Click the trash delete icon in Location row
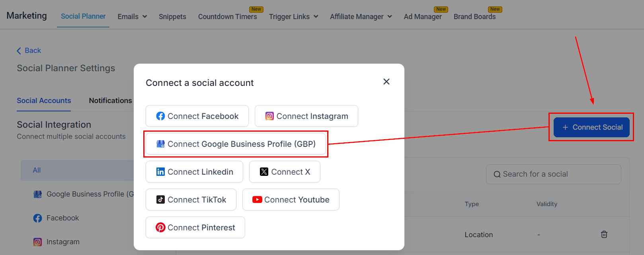Viewport: 644px width, 255px height. [x=604, y=234]
